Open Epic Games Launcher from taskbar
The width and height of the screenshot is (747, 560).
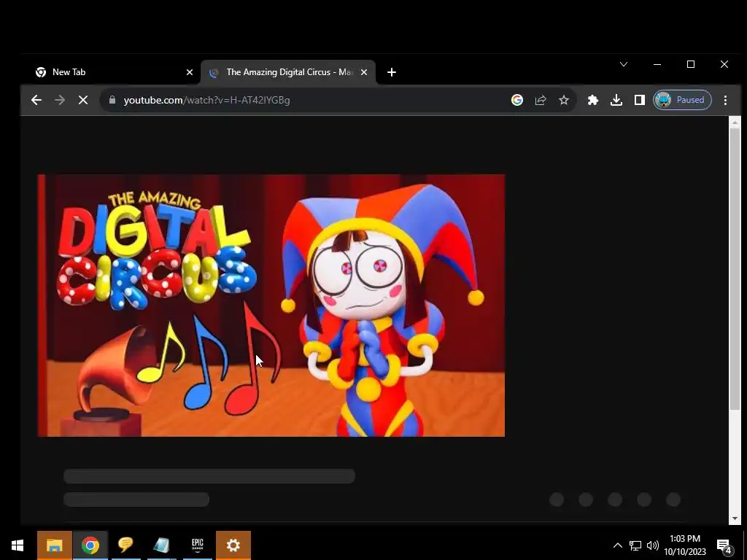(197, 545)
